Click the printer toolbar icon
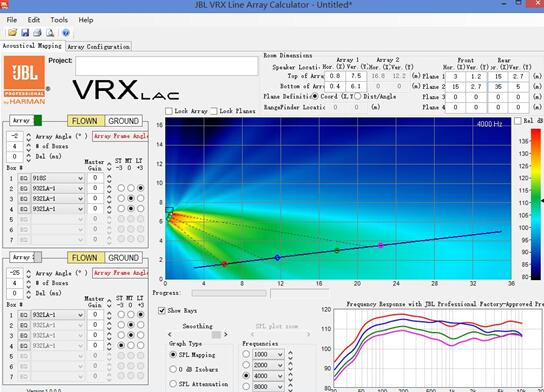The height and width of the screenshot is (392, 544). coord(37,33)
